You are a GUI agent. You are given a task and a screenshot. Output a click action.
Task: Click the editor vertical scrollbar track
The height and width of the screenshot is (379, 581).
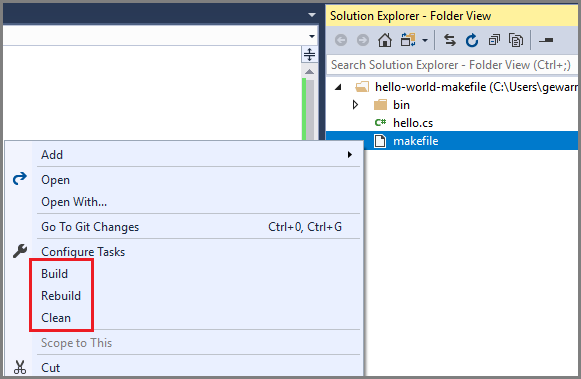pos(310,109)
